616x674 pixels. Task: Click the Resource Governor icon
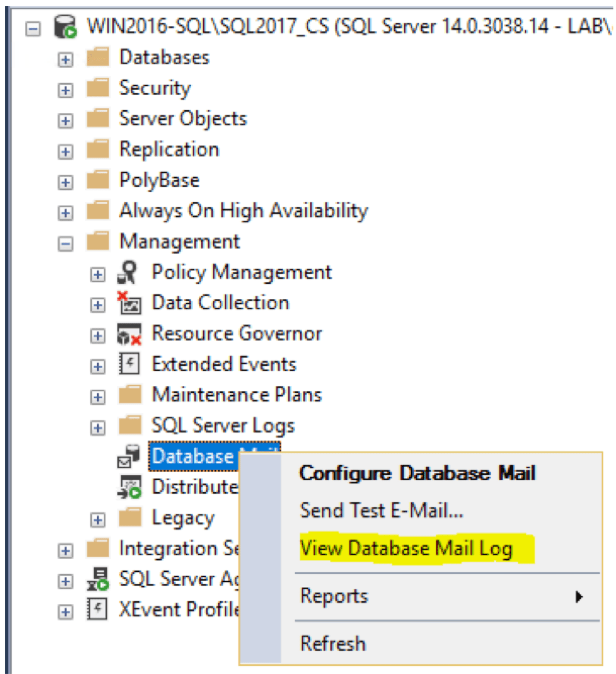click(129, 334)
